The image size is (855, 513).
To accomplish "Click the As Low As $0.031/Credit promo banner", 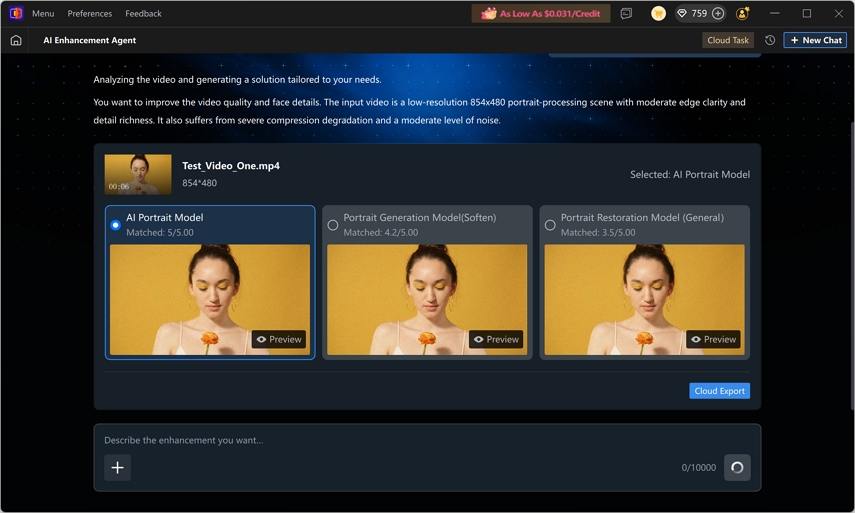I will (x=540, y=14).
